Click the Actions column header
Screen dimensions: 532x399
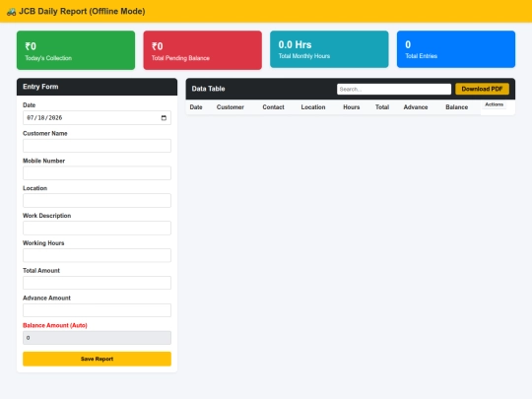tap(494, 104)
